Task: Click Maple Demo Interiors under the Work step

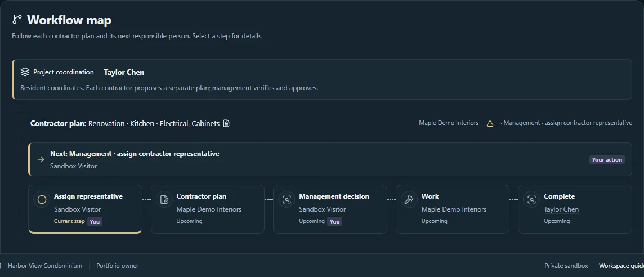Action: point(454,209)
